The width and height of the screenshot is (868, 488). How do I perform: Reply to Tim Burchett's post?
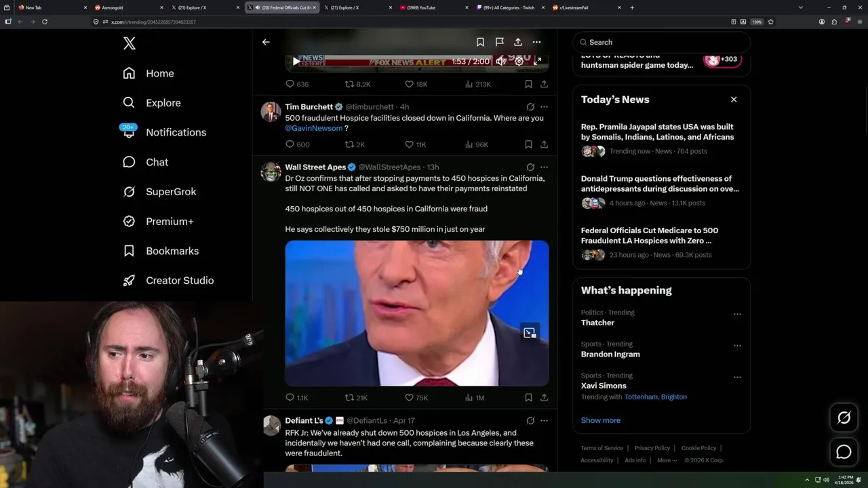[x=297, y=144]
